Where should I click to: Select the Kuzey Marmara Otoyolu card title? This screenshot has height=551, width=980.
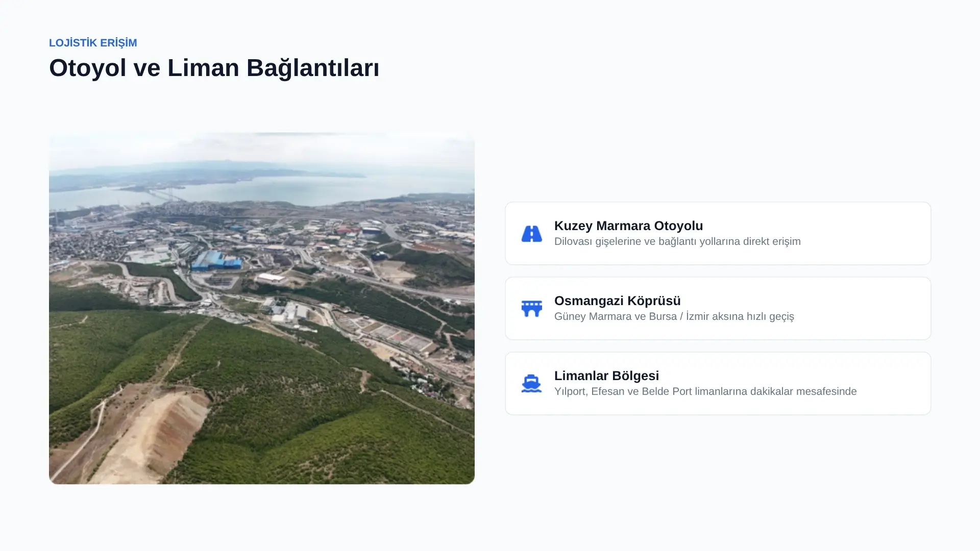coord(628,226)
